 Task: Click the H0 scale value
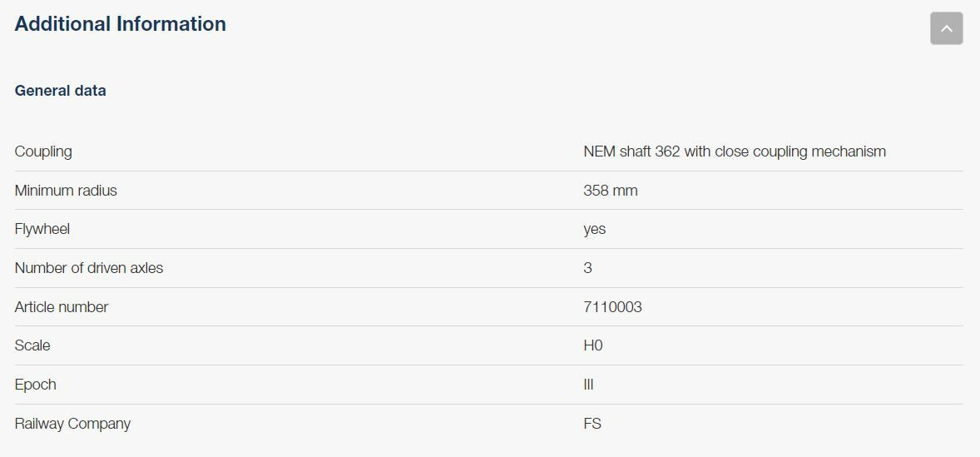[593, 345]
